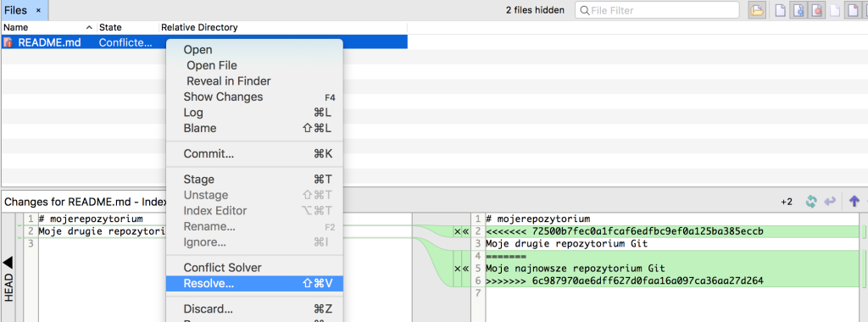Choose Open File in the context menu
This screenshot has height=322, width=868.
pyautogui.click(x=254, y=65)
